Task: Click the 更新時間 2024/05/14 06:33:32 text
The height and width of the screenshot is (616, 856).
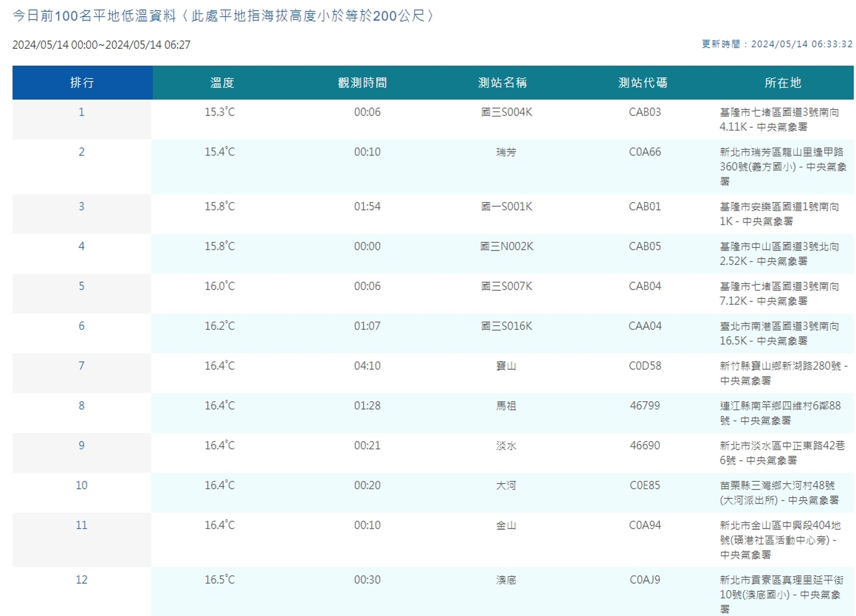Action: coord(777,44)
